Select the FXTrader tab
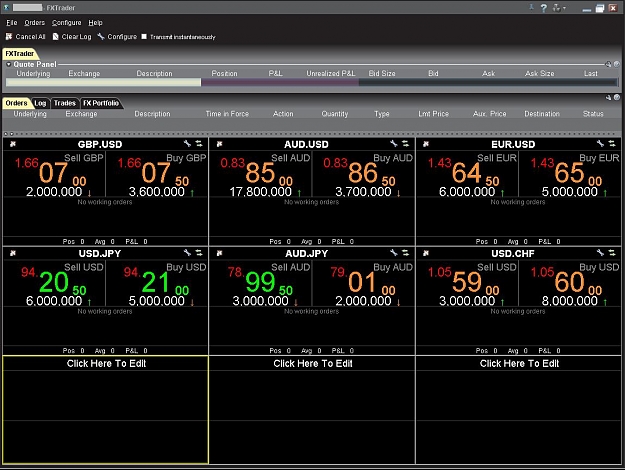This screenshot has width=625, height=470. pyautogui.click(x=20, y=53)
